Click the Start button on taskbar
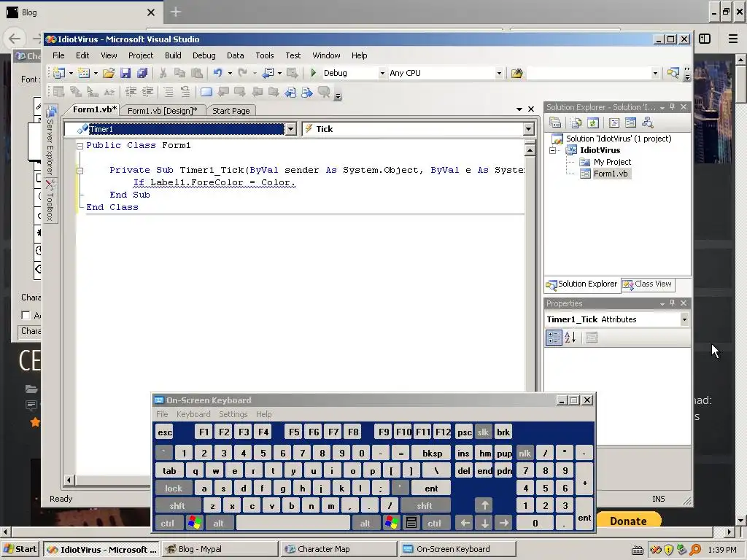Image resolution: width=747 pixels, height=560 pixels. coord(20,549)
